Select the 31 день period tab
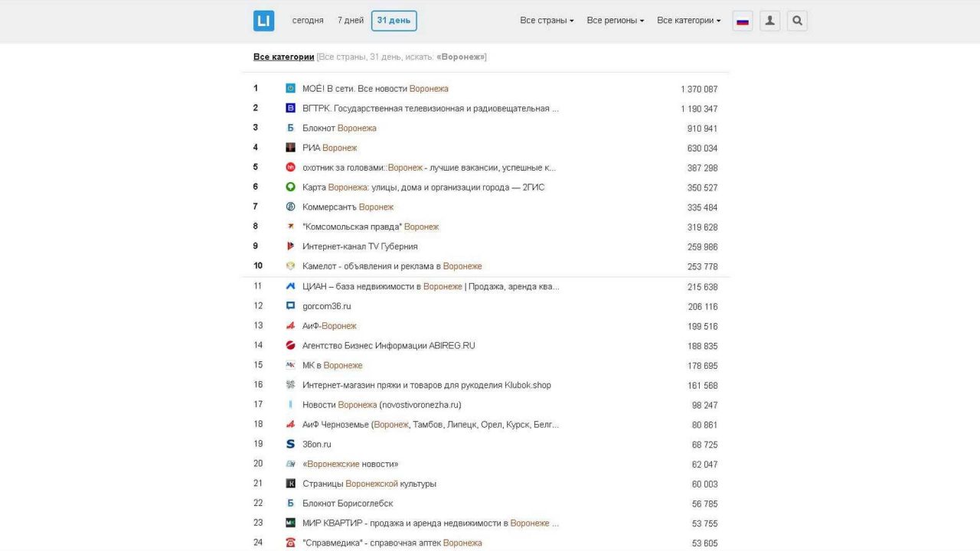980x551 pixels. (394, 21)
